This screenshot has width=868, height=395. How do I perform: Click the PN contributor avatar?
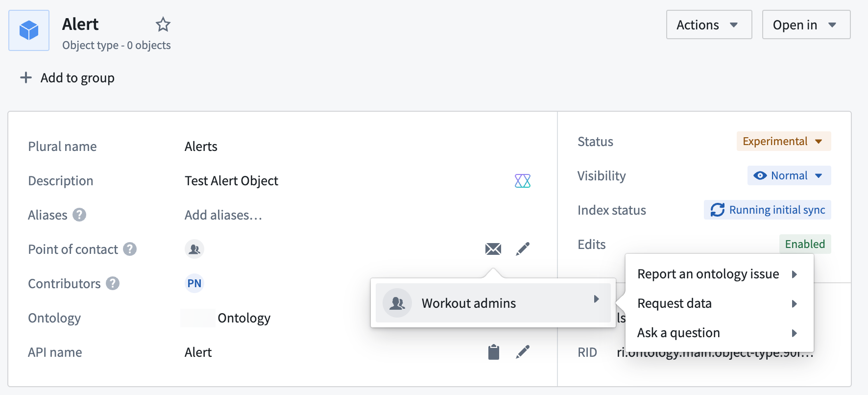tap(194, 283)
